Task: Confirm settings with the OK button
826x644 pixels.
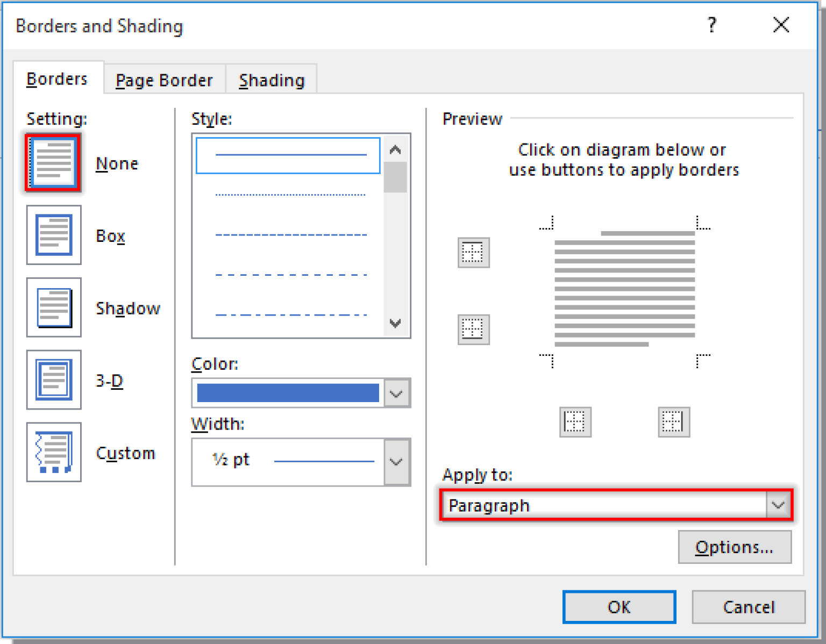Action: click(x=619, y=607)
